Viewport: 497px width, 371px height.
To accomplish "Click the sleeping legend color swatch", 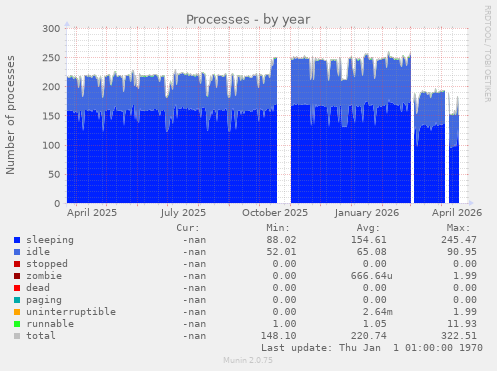I will (17, 240).
